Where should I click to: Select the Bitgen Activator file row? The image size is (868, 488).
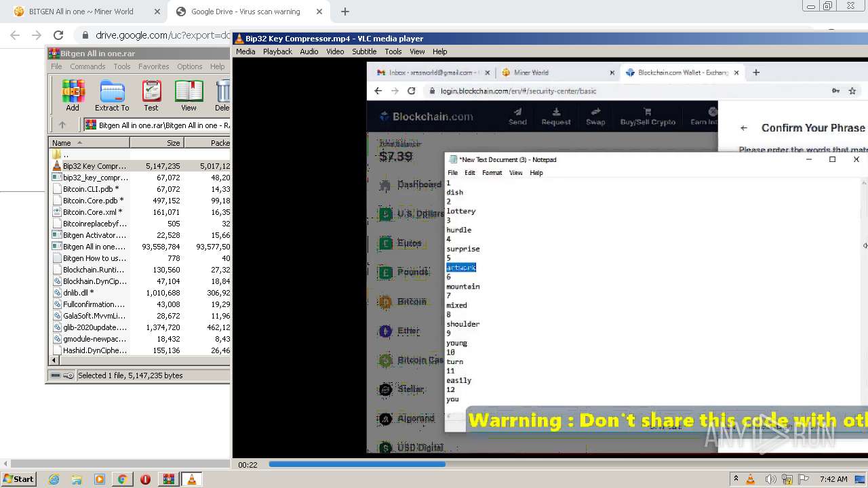click(x=140, y=235)
